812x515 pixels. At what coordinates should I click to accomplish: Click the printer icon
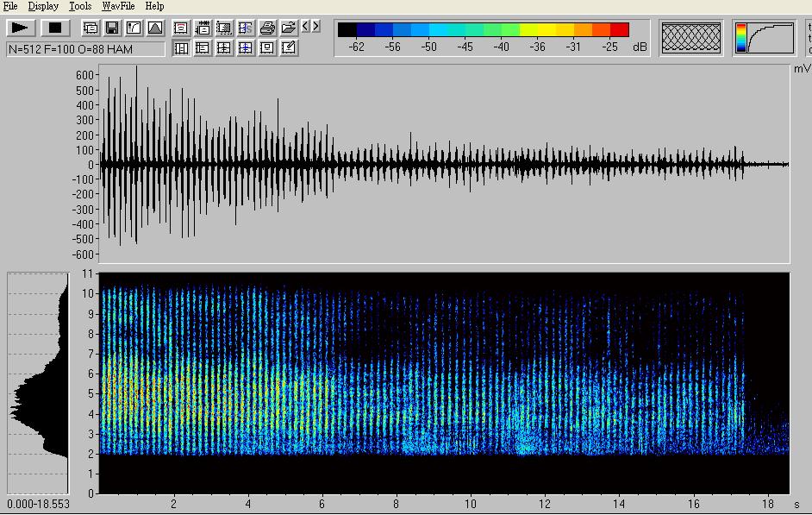coord(267,28)
